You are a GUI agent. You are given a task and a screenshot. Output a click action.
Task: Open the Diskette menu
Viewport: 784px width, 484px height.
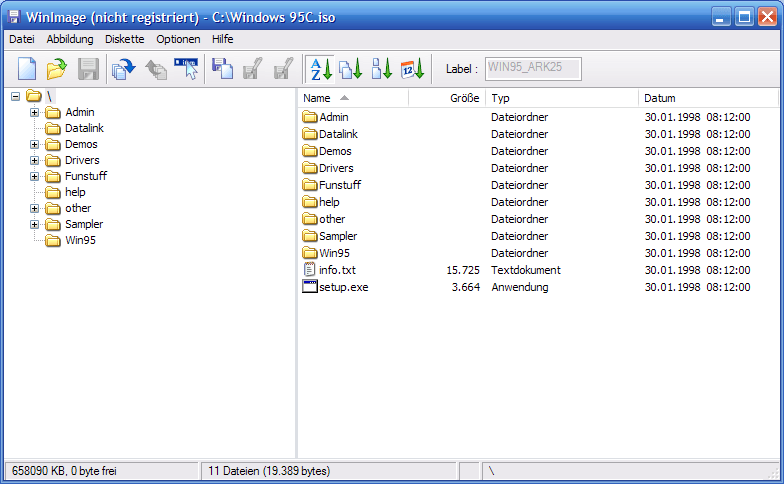coord(124,39)
